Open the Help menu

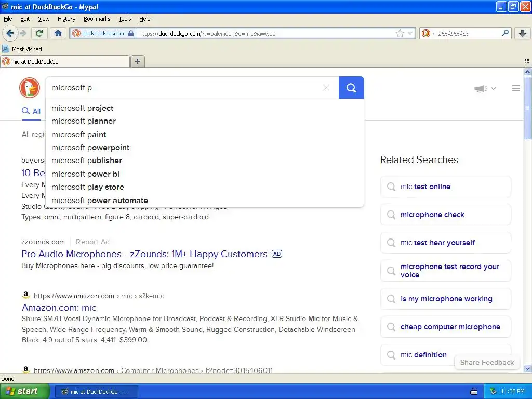point(144,19)
